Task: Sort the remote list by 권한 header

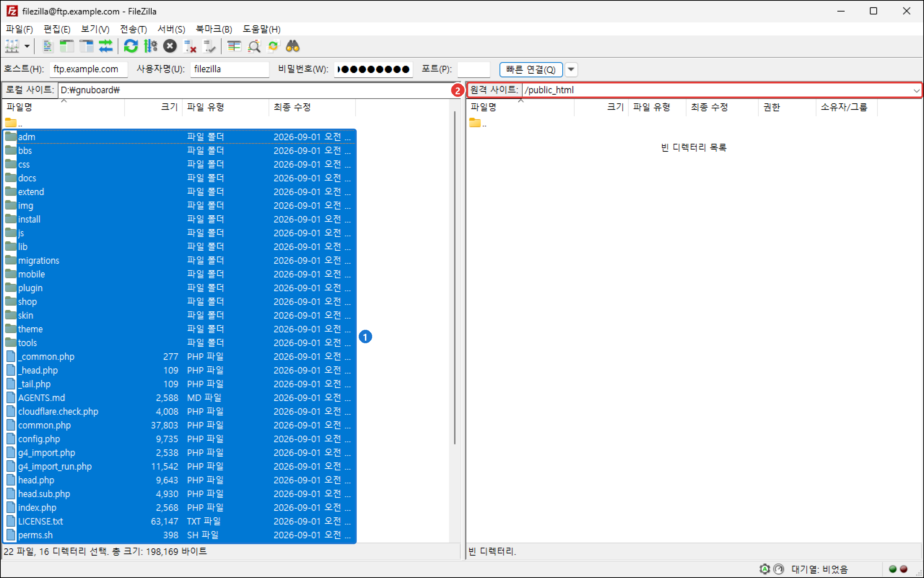Action: (x=787, y=107)
